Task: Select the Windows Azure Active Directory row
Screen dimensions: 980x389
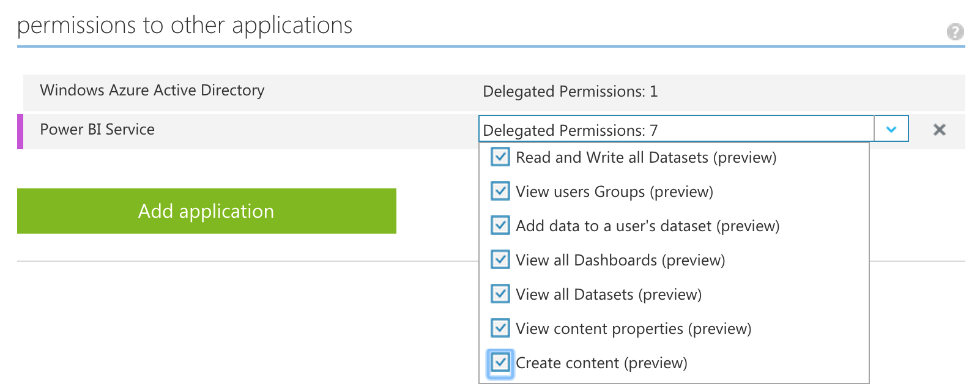Action: [x=494, y=92]
